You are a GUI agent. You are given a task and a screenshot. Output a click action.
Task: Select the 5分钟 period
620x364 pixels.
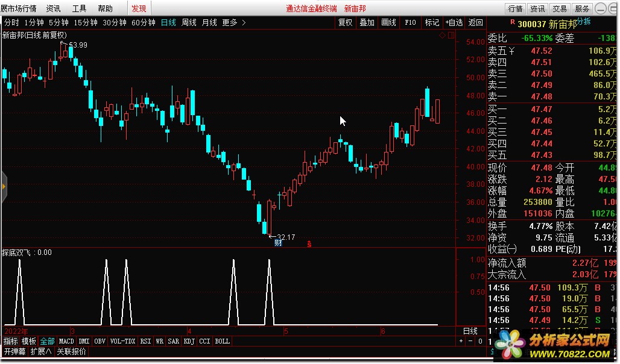point(59,22)
